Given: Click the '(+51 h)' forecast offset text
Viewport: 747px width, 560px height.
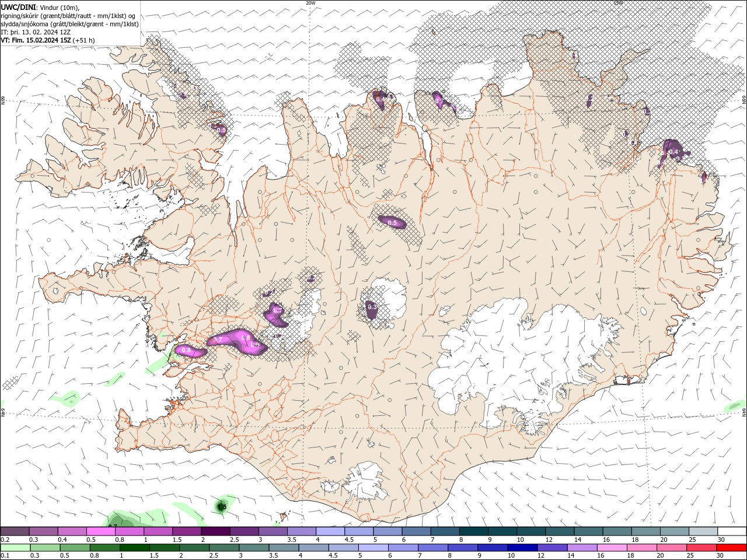Looking at the screenshot, I should point(84,40).
